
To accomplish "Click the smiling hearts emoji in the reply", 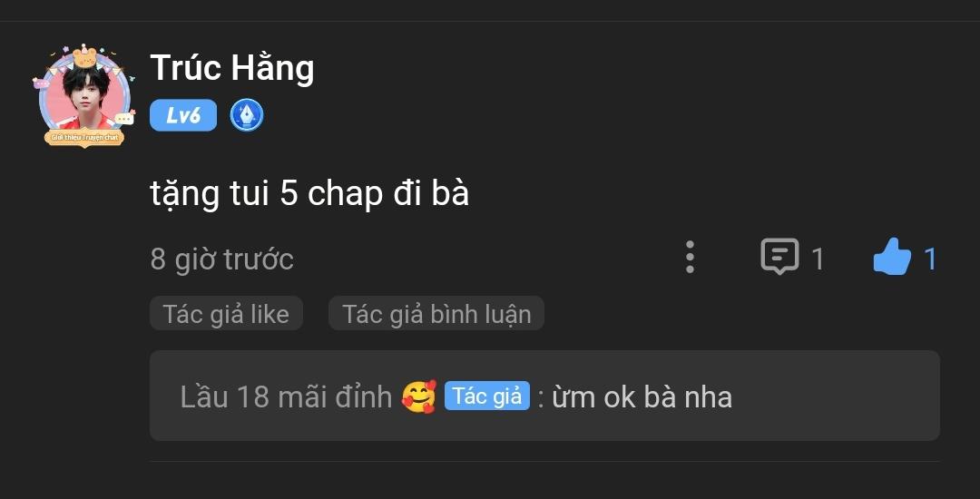I will coord(418,396).
